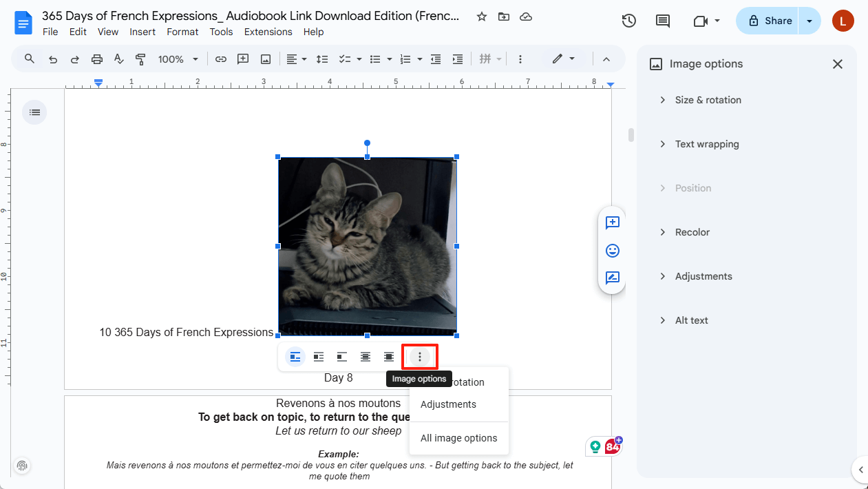This screenshot has width=868, height=489.
Task: Select In line text wrap option
Action: click(295, 357)
